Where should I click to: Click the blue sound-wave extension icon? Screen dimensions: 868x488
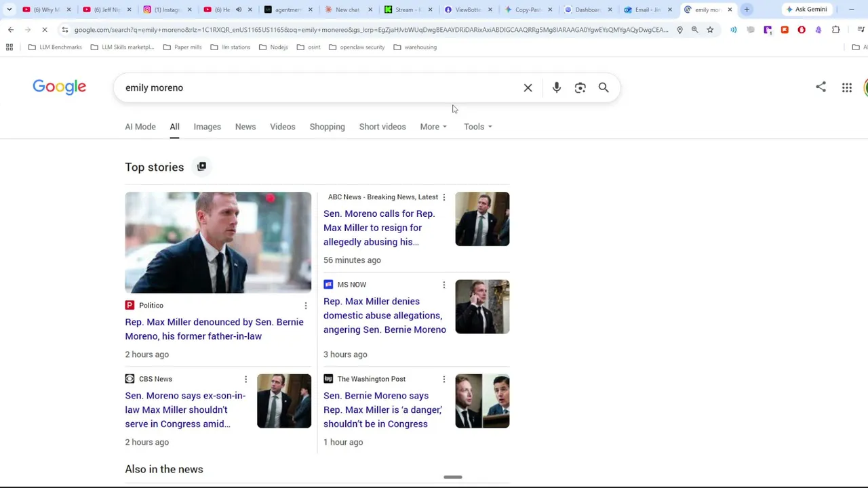tap(734, 30)
